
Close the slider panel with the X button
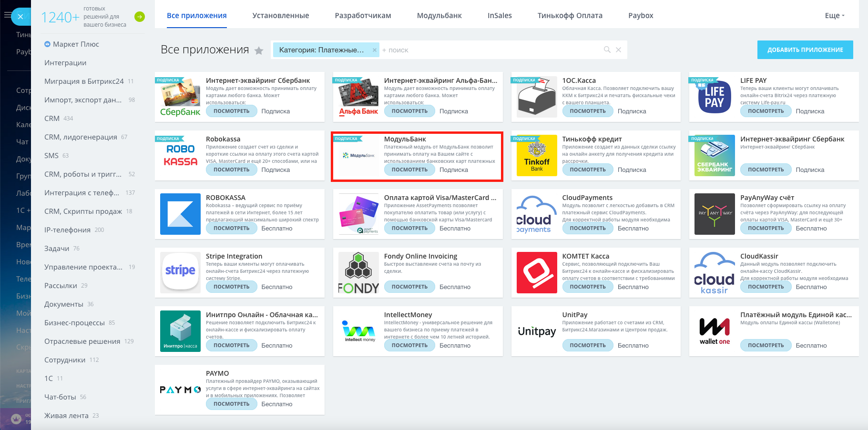tap(20, 17)
